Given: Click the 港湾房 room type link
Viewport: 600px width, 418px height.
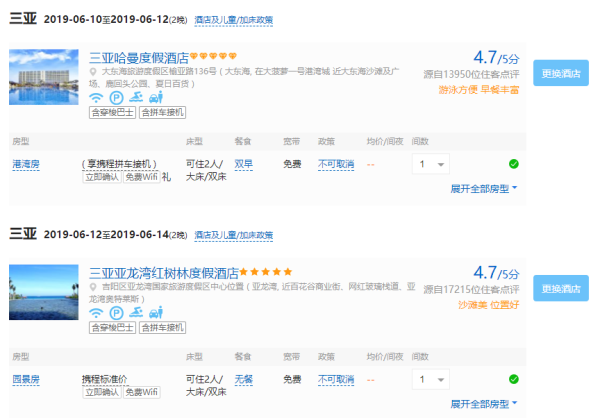Looking at the screenshot, I should tap(26, 164).
